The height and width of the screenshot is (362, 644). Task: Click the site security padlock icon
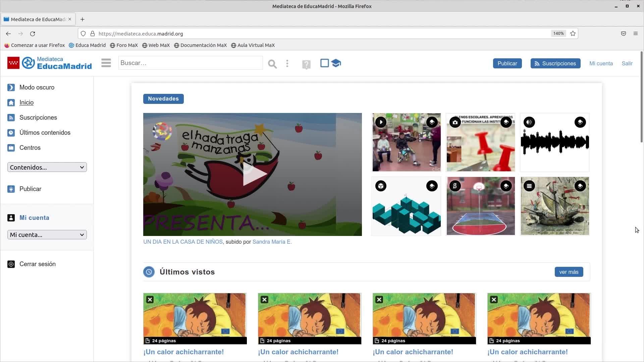[93, 34]
